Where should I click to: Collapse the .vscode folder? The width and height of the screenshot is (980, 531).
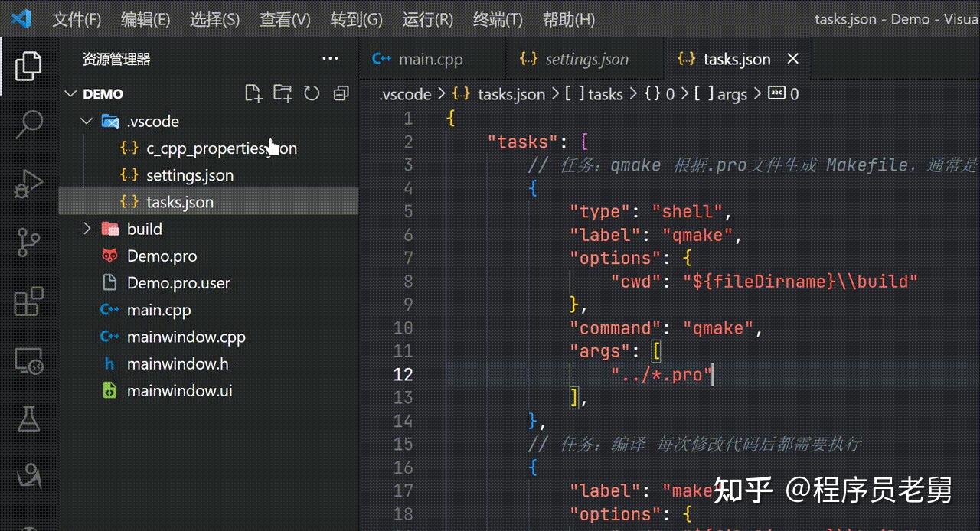[86, 121]
